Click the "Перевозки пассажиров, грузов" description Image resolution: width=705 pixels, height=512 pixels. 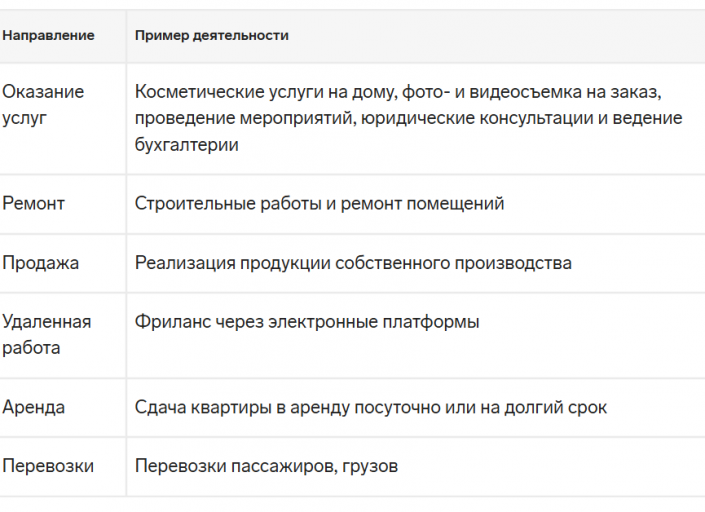(266, 466)
